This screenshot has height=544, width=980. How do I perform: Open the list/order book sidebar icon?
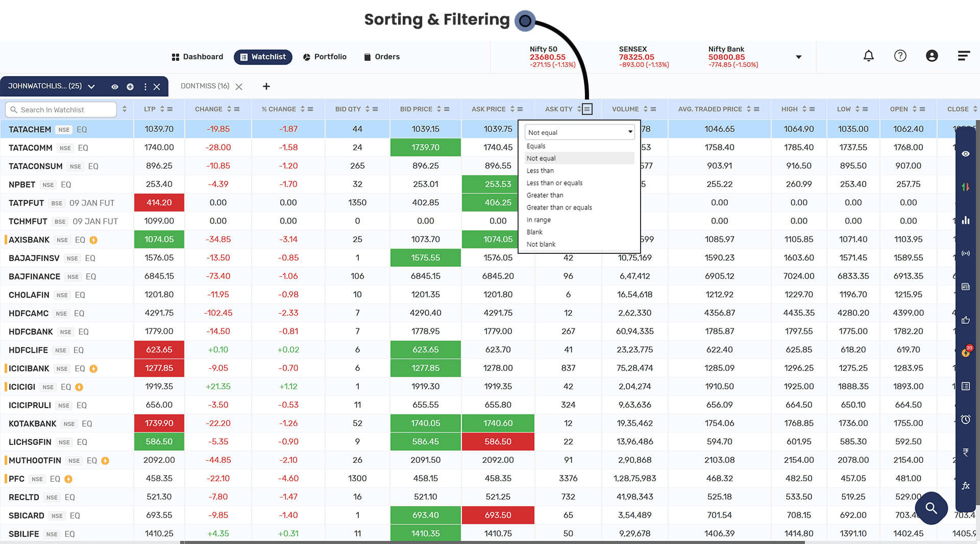[966, 386]
